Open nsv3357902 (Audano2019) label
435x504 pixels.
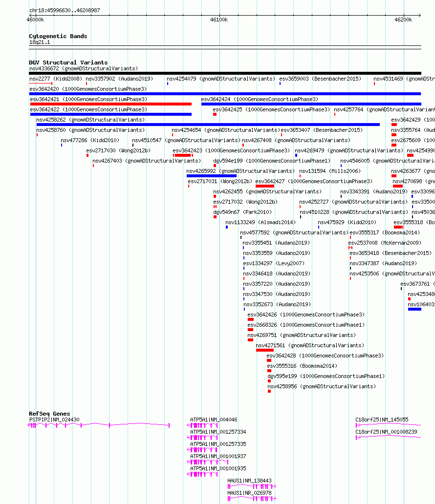pos(119,79)
